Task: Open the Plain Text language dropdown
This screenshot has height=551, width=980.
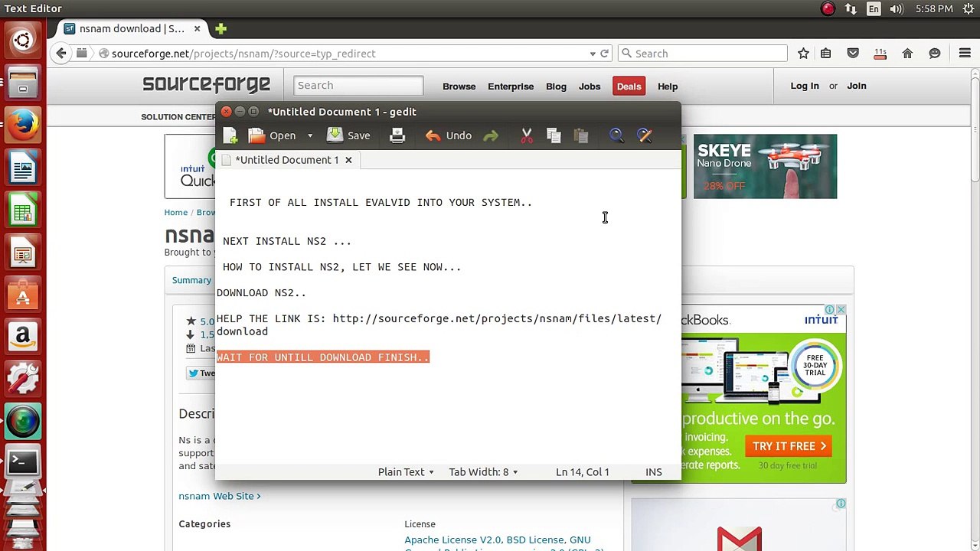Action: pos(406,472)
